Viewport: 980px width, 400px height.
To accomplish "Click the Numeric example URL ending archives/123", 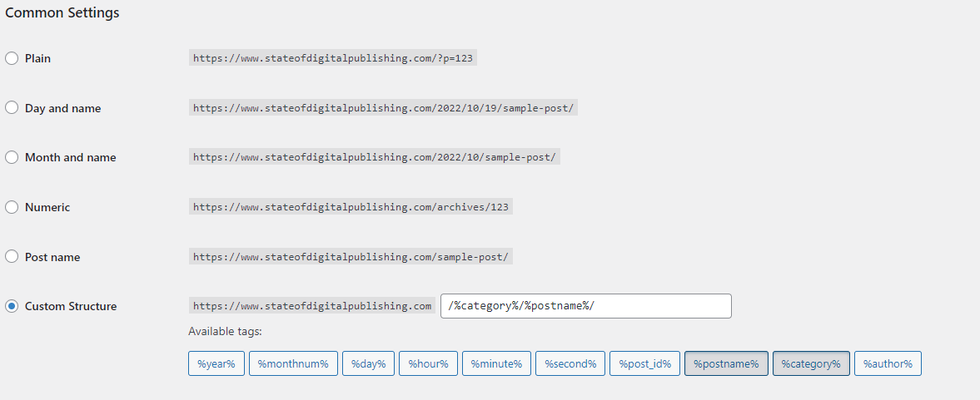I will click(x=351, y=207).
